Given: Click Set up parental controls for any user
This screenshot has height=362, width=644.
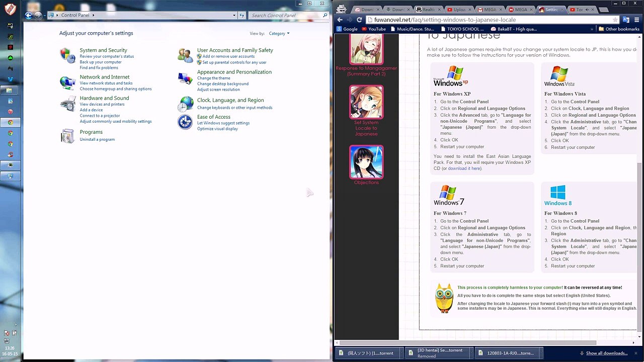Looking at the screenshot, I should [234, 62].
